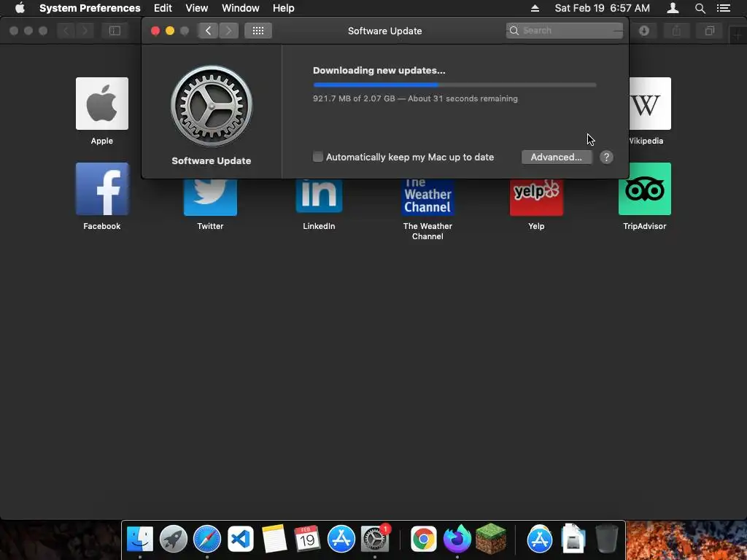The height and width of the screenshot is (560, 747).
Task: Open The Weather Channel favorite in Safari
Action: (427, 197)
